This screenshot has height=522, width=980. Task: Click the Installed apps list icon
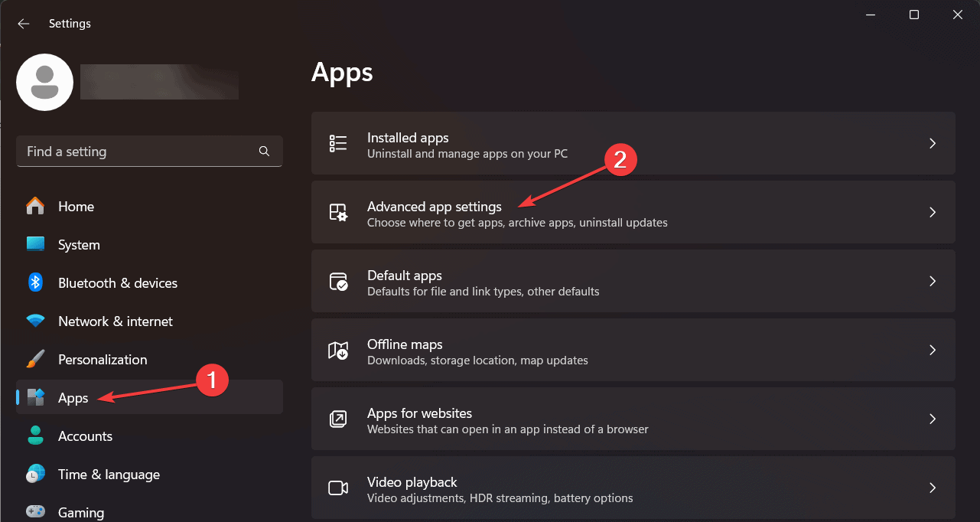tap(338, 143)
